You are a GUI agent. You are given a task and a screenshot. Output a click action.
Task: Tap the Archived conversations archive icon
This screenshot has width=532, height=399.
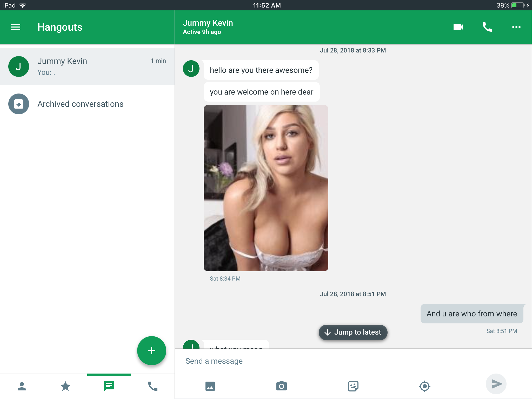point(19,104)
